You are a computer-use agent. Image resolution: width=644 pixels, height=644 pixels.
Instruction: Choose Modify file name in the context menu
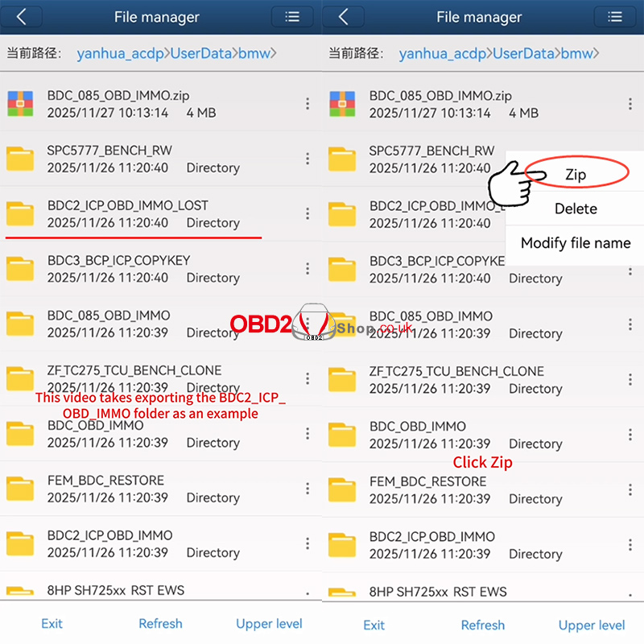click(x=574, y=243)
